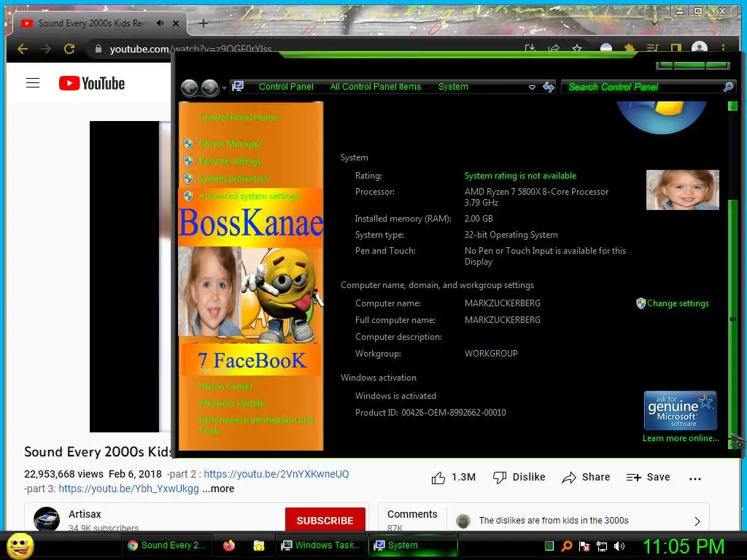Open Performance Information and Tools link
Screen dimensions: 747x560
tap(256, 425)
